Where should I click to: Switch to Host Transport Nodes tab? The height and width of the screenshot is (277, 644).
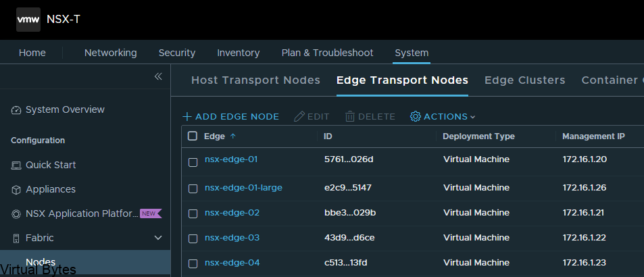pyautogui.click(x=255, y=80)
